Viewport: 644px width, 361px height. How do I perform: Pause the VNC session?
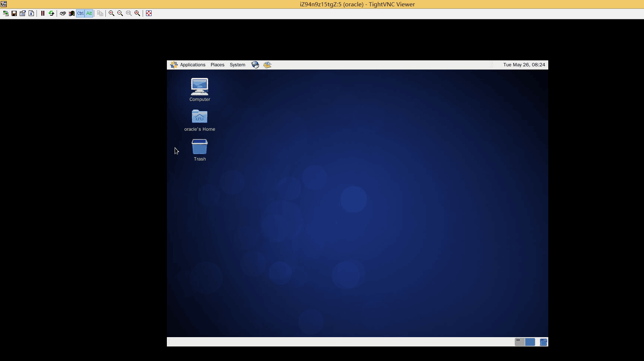pos(43,13)
